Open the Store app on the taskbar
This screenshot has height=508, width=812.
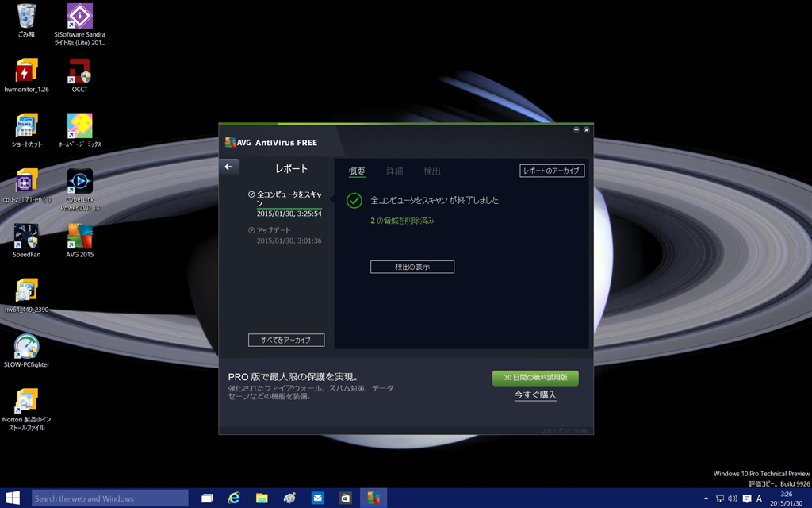346,498
